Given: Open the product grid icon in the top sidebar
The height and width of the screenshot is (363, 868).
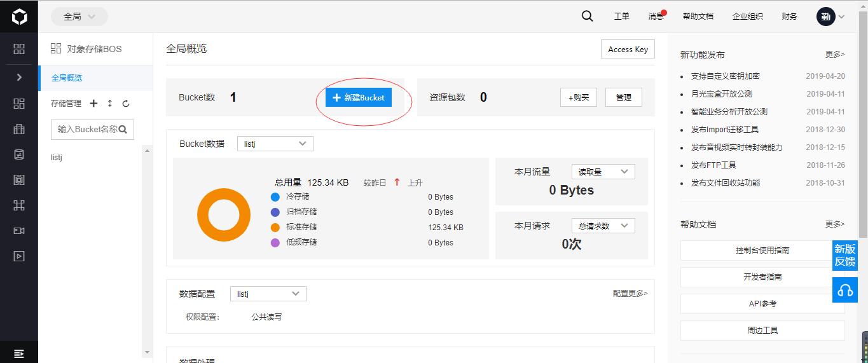Looking at the screenshot, I should (x=19, y=49).
